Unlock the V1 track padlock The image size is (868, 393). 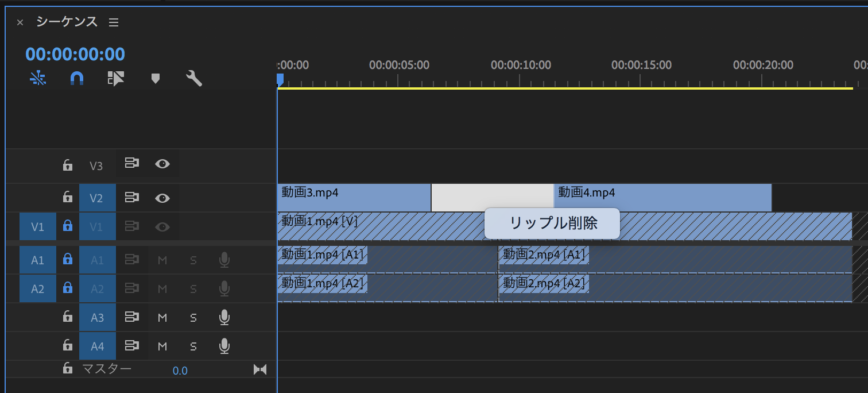[x=68, y=226]
